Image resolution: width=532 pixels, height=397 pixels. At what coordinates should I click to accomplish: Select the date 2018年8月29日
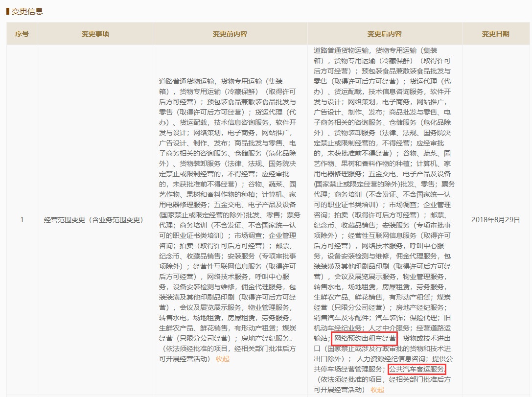(x=495, y=220)
